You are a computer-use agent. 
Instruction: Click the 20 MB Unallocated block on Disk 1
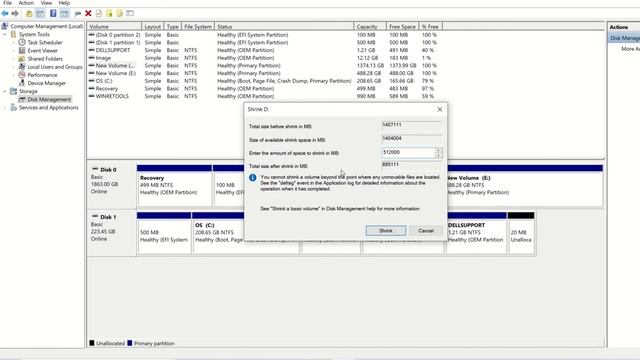(x=521, y=233)
